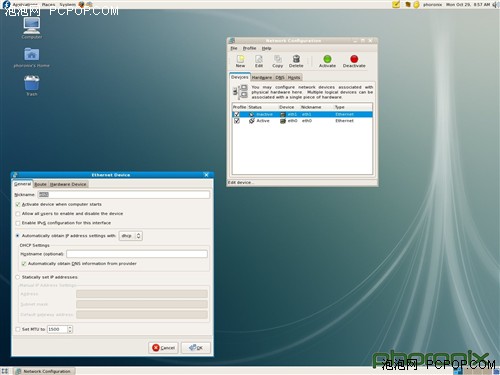
Task: Open the Places menu in top panel
Action: click(x=48, y=4)
